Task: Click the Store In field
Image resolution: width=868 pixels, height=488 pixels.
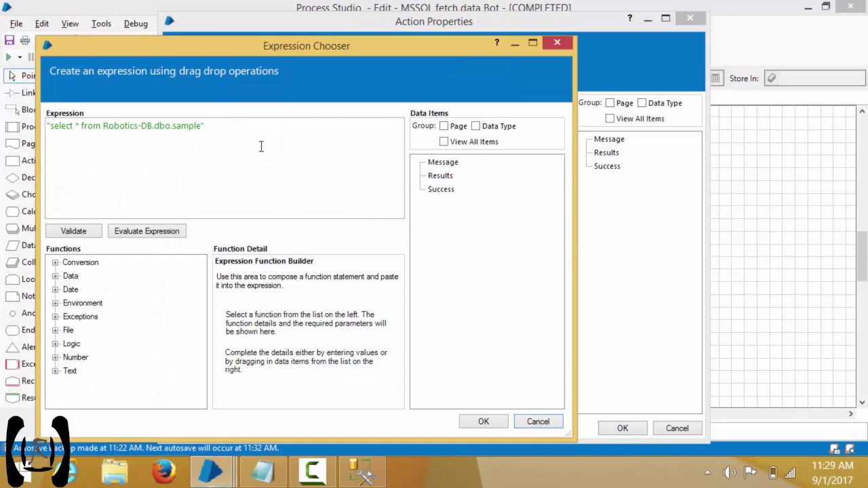Action: (814, 79)
